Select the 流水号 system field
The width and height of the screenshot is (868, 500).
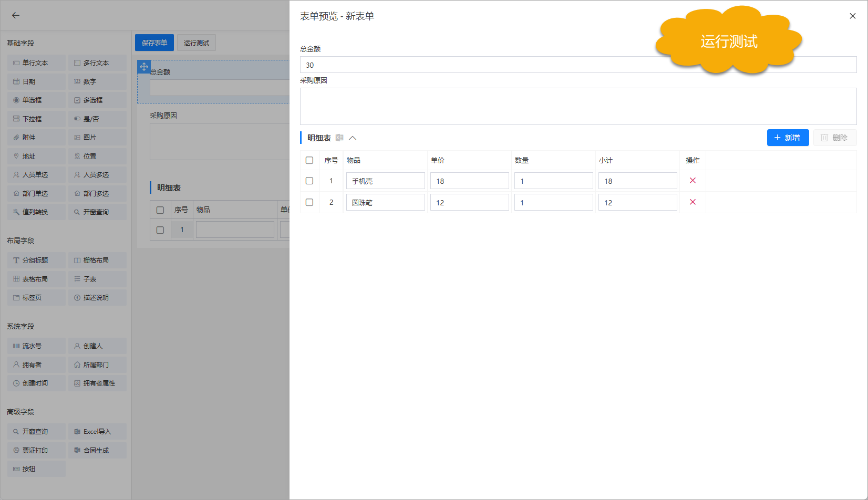[36, 346]
